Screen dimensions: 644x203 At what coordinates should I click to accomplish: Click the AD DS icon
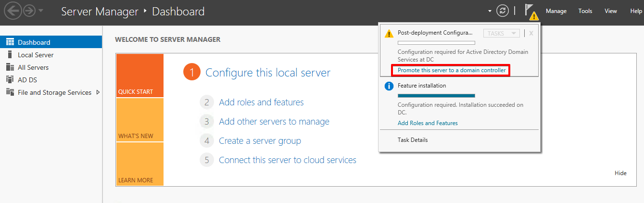(x=10, y=80)
